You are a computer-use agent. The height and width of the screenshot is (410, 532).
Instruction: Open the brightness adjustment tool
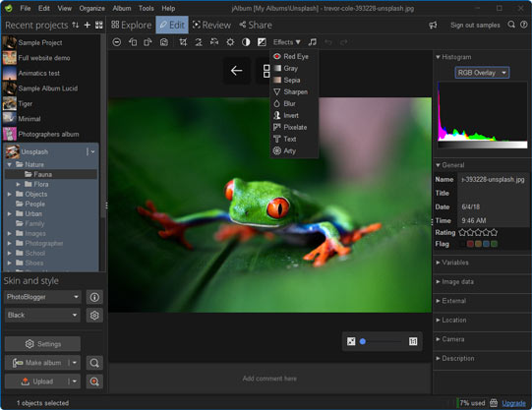(230, 42)
